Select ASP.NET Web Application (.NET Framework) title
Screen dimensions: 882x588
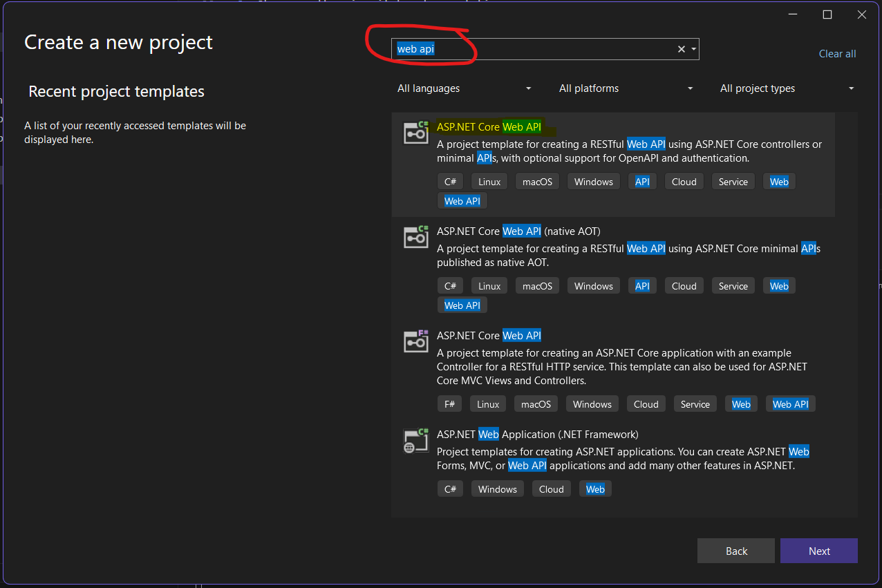click(x=537, y=435)
